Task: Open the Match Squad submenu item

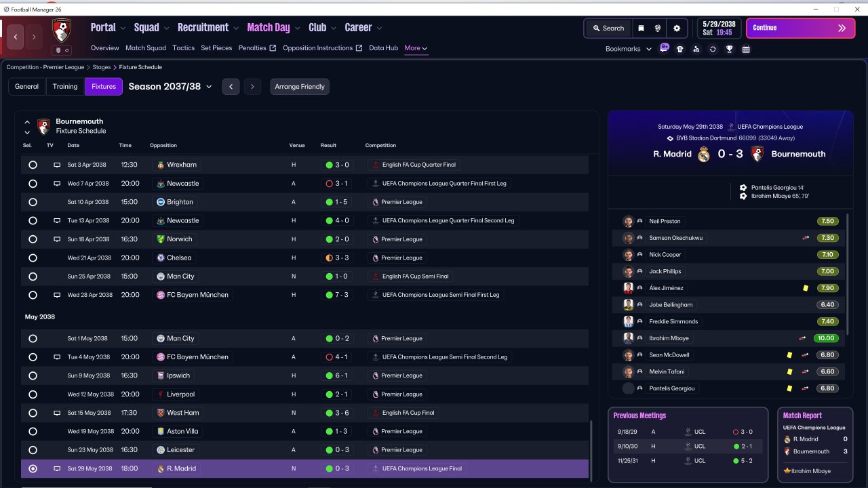Action: (146, 48)
